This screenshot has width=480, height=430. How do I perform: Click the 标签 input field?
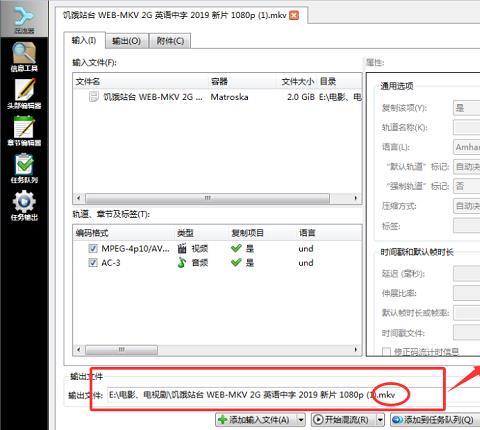tap(467, 226)
